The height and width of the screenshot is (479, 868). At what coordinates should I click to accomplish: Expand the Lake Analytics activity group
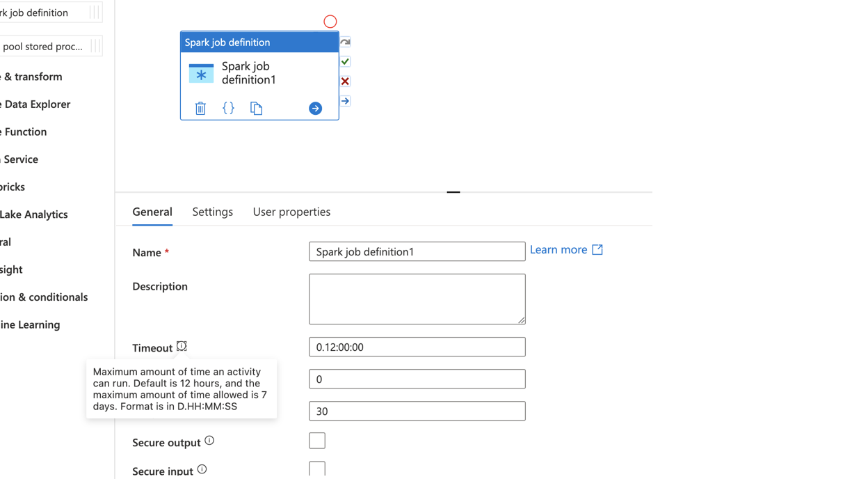(34, 214)
